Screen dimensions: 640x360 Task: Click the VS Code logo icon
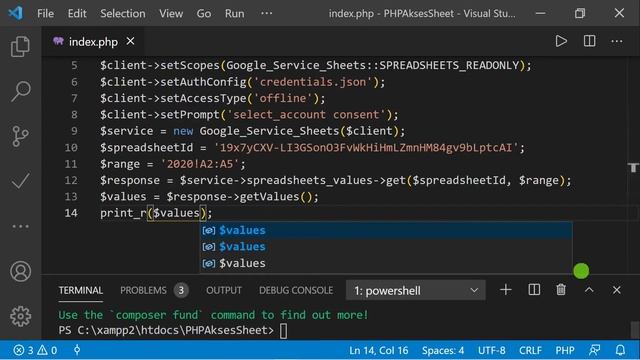16,13
